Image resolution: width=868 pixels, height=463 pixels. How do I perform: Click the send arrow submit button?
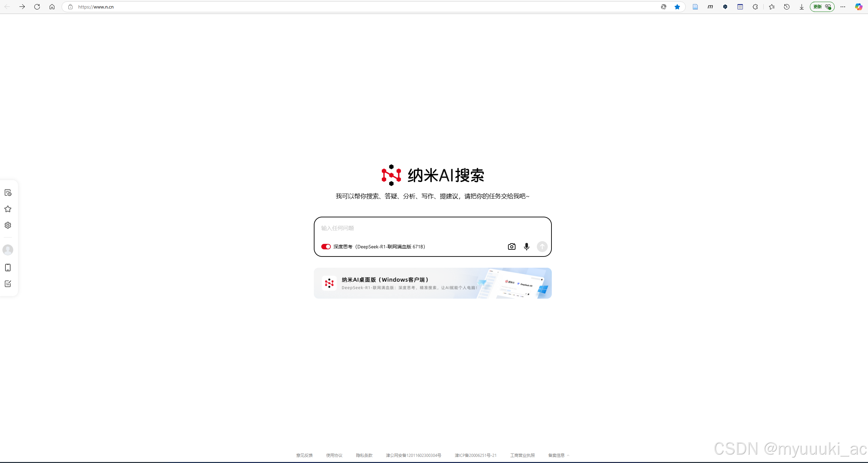[x=542, y=247]
